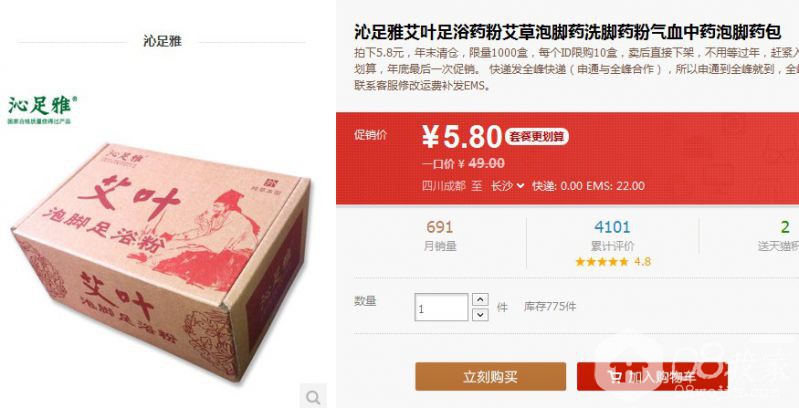Click the shopping cart icon in red button

615,377
